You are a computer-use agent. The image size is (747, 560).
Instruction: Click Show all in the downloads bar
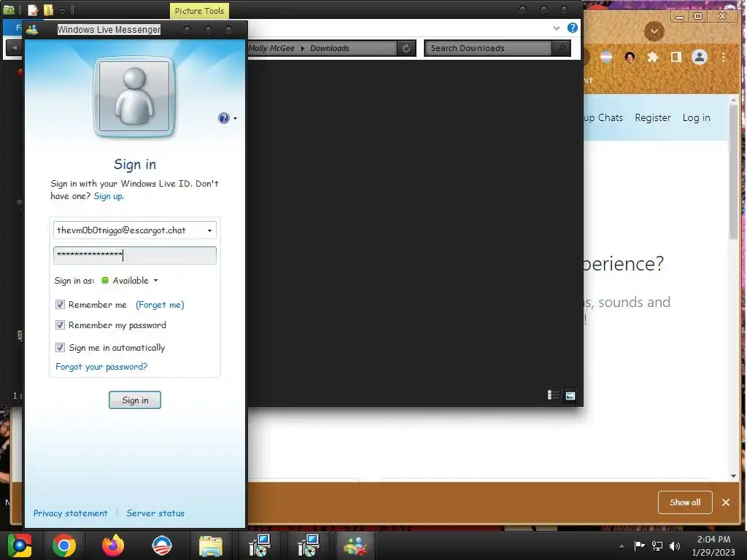(x=685, y=502)
